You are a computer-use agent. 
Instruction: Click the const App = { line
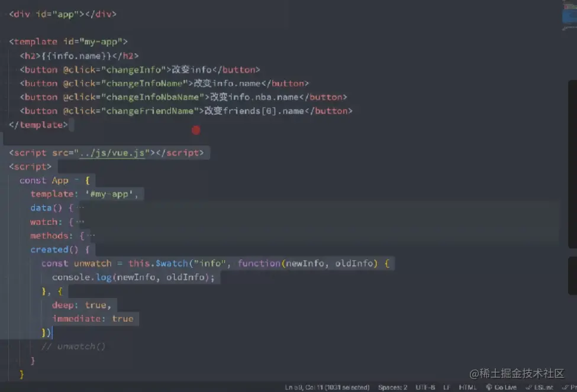pyautogui.click(x=54, y=180)
